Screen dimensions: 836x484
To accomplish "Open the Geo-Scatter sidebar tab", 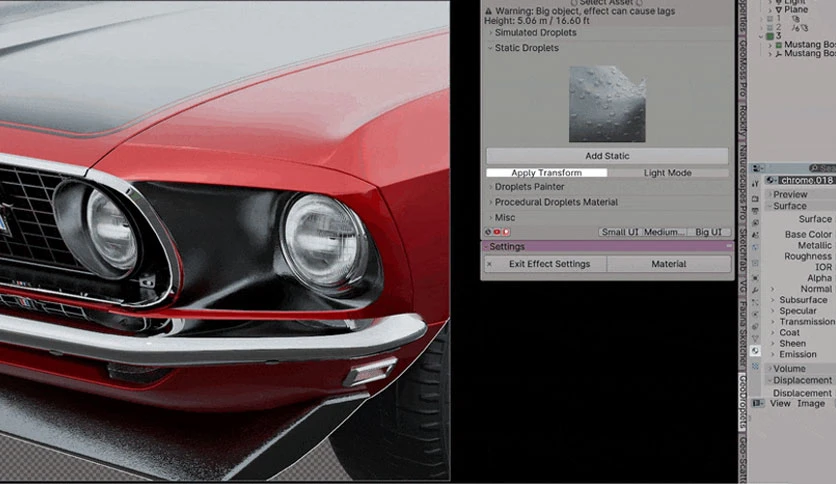I will click(x=742, y=461).
